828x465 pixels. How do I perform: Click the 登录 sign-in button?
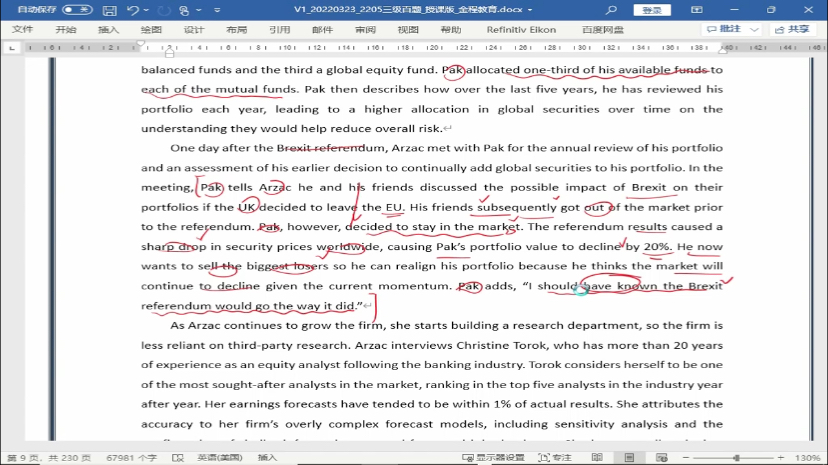point(651,10)
